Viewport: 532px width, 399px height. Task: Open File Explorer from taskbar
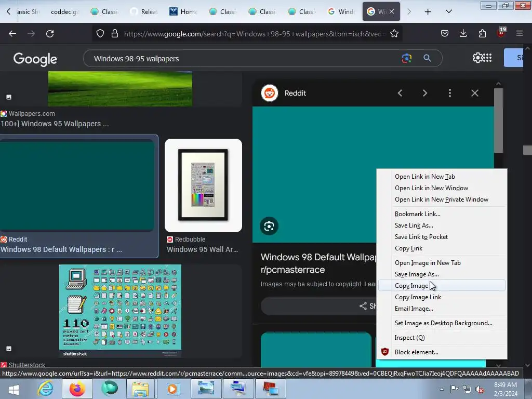tap(140, 389)
